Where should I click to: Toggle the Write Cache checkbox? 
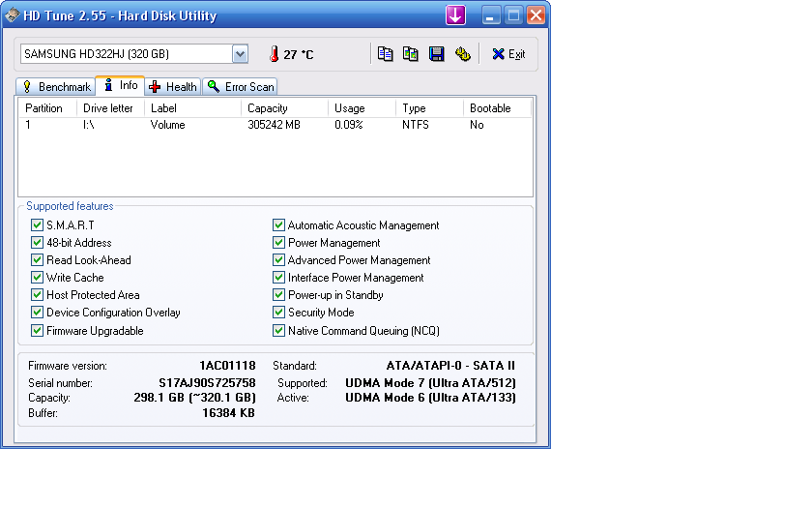point(37,278)
